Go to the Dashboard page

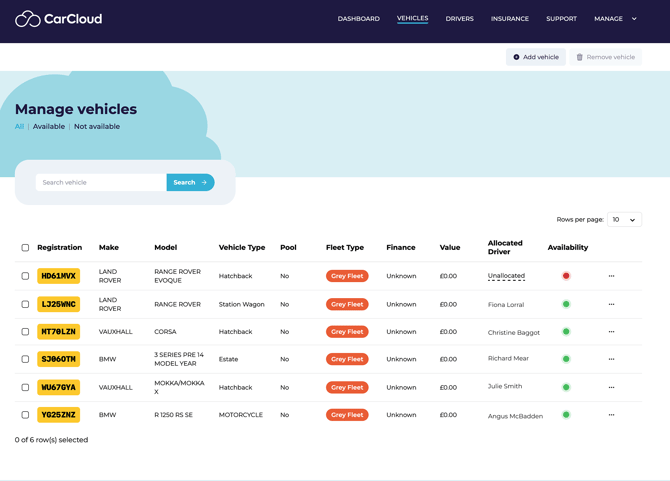pyautogui.click(x=359, y=19)
